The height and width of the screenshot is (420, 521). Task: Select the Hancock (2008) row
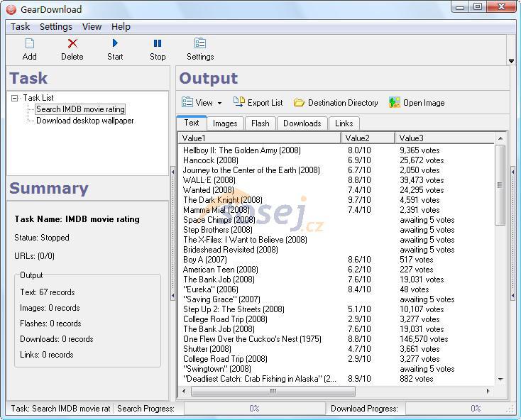coord(336,160)
